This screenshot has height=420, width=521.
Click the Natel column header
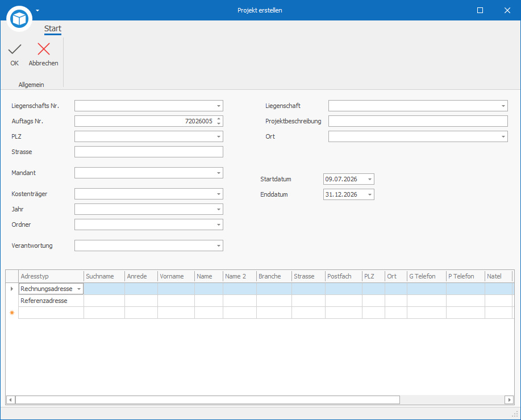[x=498, y=276]
